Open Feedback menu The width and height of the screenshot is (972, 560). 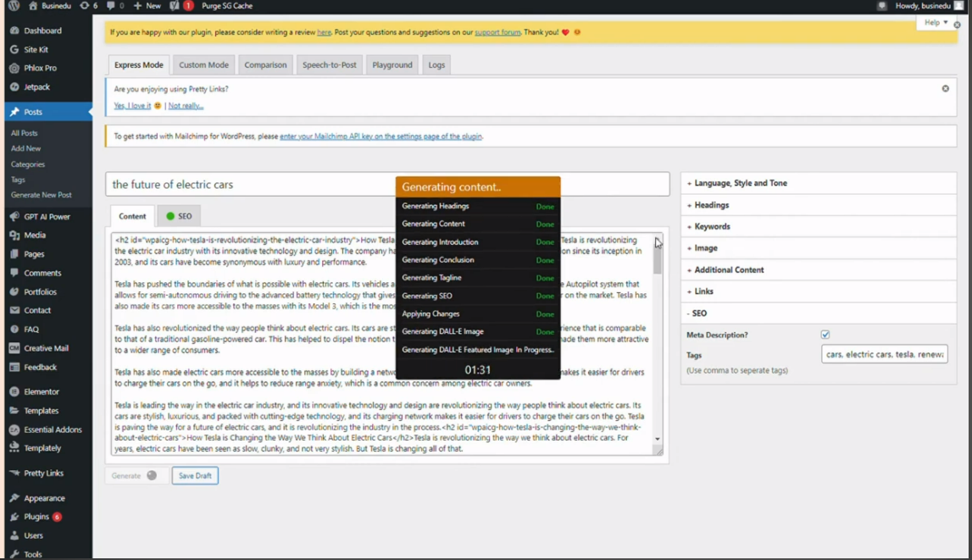(41, 368)
